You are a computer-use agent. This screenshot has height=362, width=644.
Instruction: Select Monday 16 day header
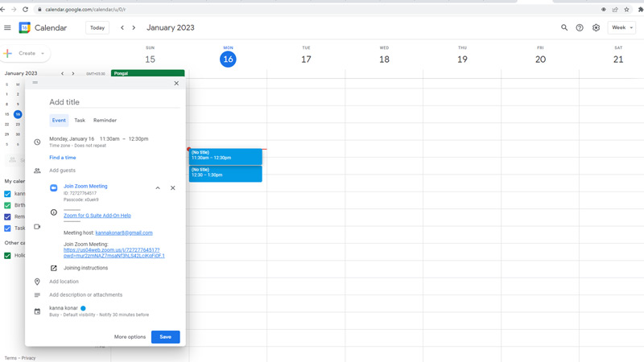click(x=228, y=59)
